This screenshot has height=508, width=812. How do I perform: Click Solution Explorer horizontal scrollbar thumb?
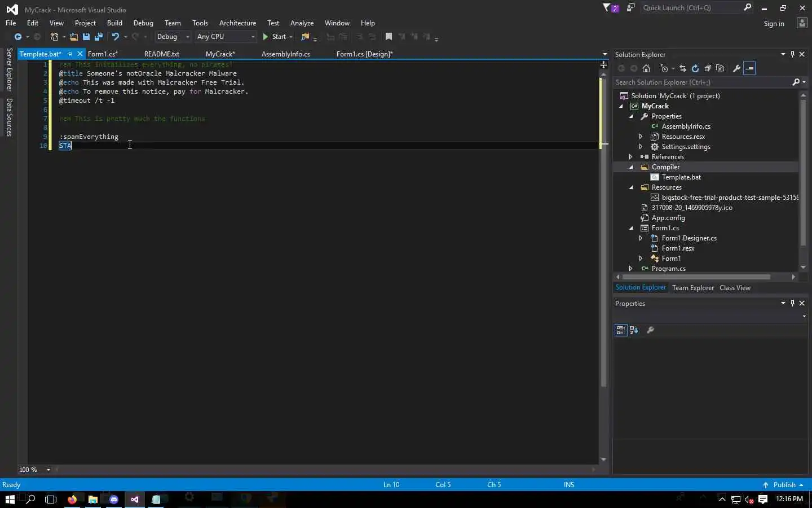click(x=696, y=277)
